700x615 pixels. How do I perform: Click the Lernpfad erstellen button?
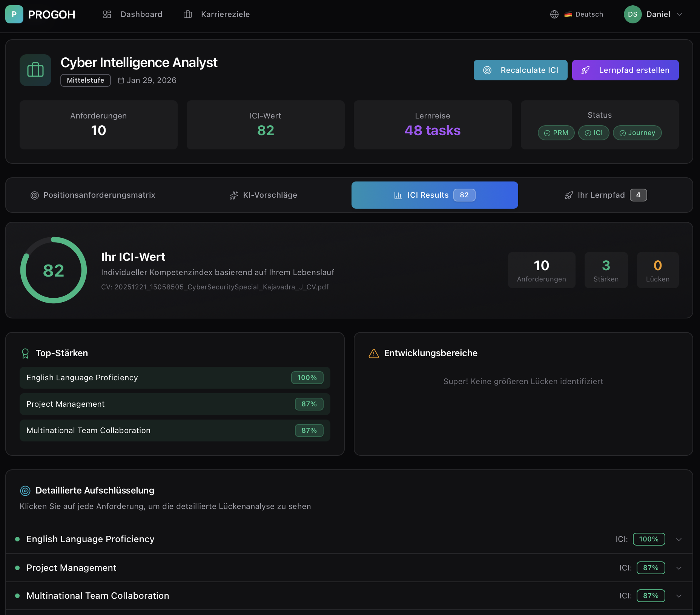pos(625,70)
